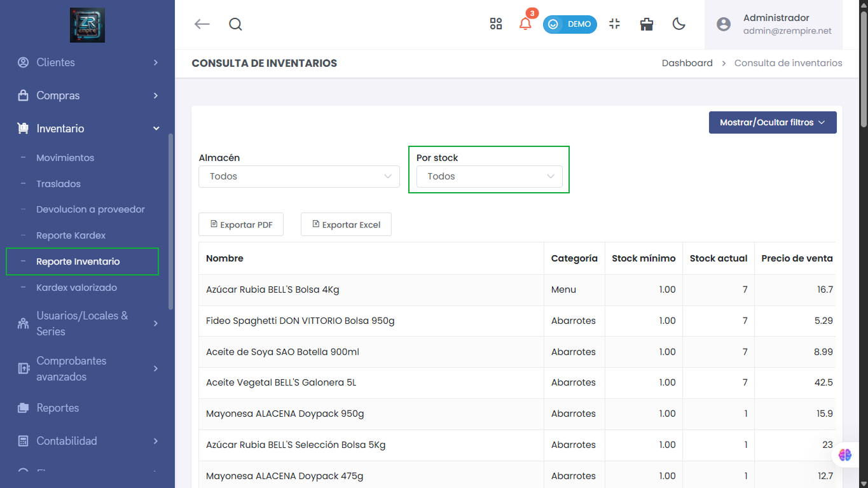The width and height of the screenshot is (868, 488).
Task: Toggle the DEMO switch
Action: [x=570, y=24]
